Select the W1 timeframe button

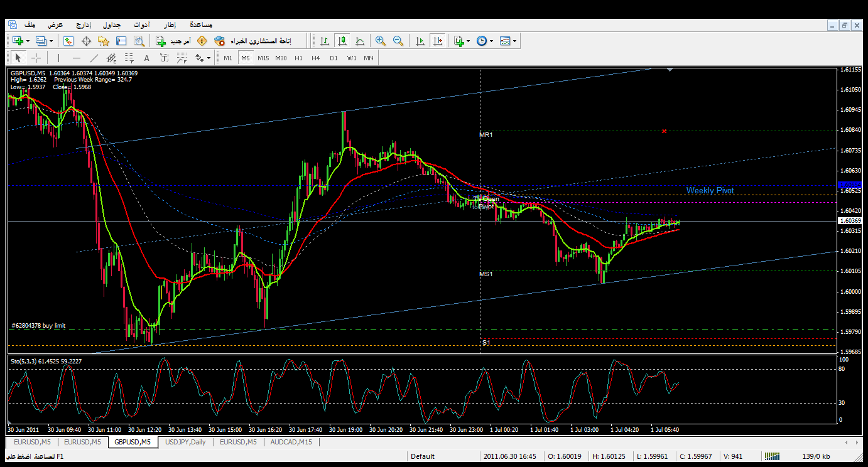coord(351,58)
